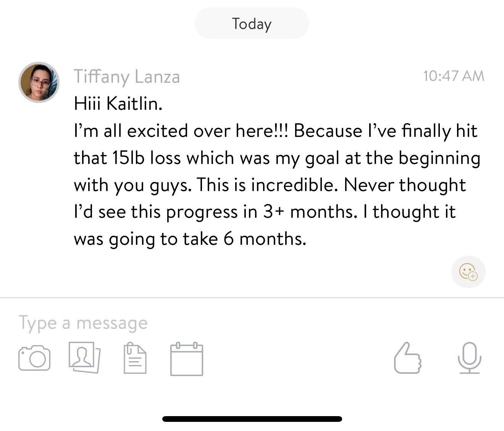This screenshot has height=431, width=504.
Task: Click the greeting line Hiii Kaitlin
Action: (118, 103)
